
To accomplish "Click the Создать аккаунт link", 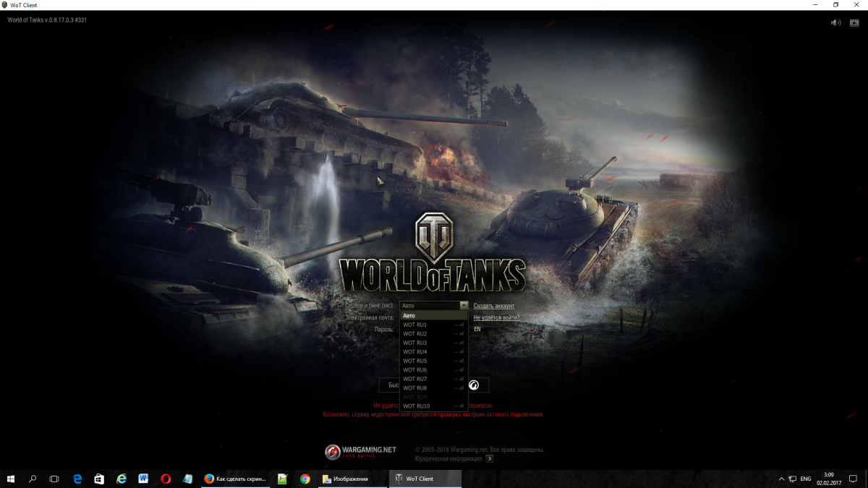I will [494, 306].
